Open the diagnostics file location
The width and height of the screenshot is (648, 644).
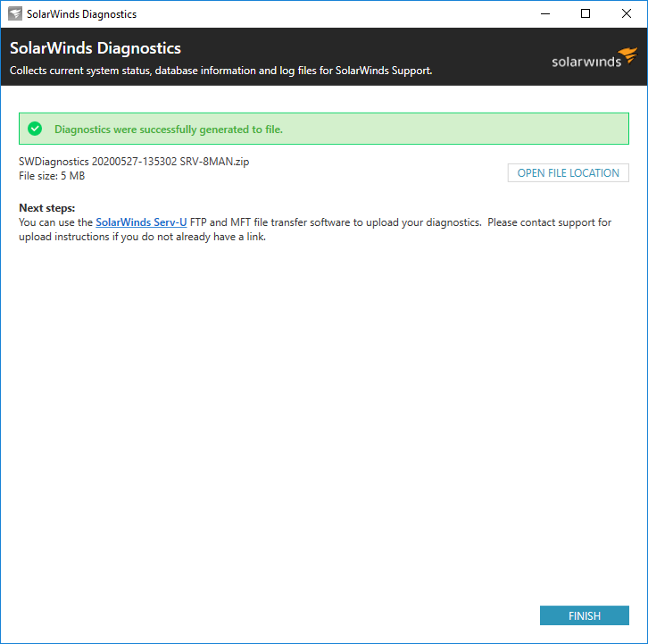568,173
